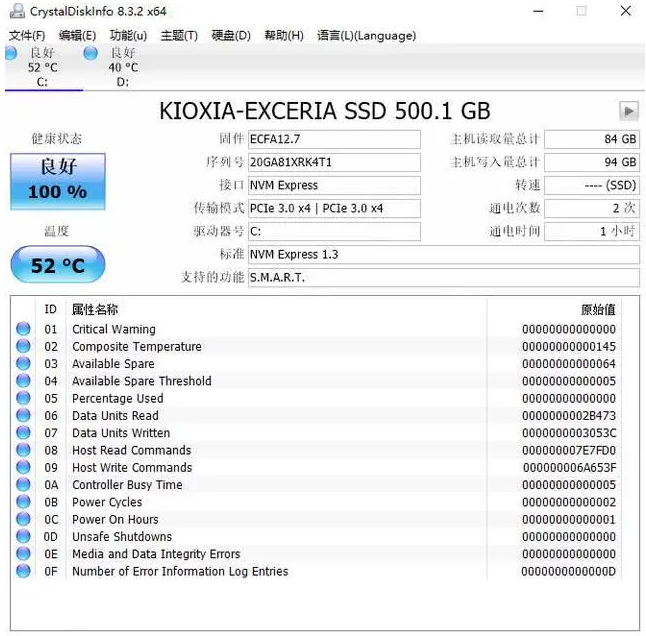646x636 pixels.
Task: Click the status dot for Error Information Log Entries
Action: (23, 571)
